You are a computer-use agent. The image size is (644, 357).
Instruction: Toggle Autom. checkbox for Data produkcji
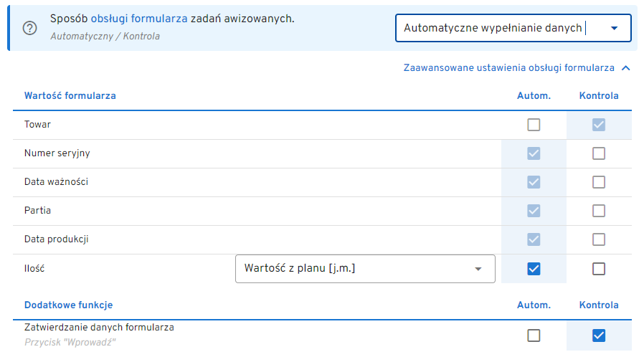click(534, 239)
